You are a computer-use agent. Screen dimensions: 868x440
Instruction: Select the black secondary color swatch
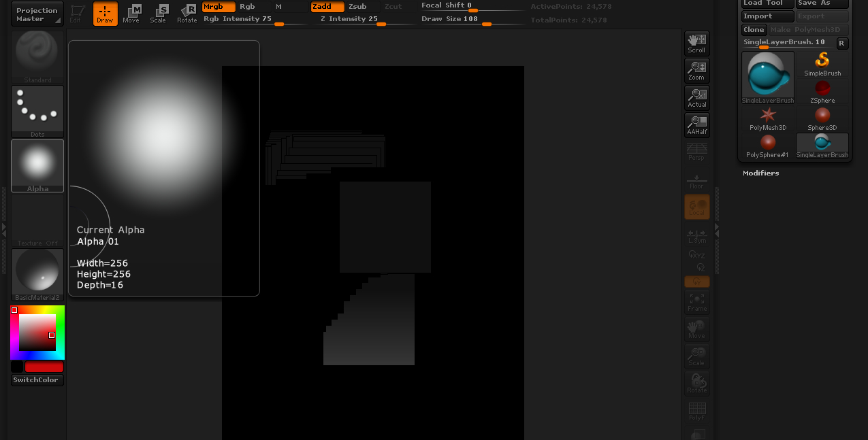17,367
